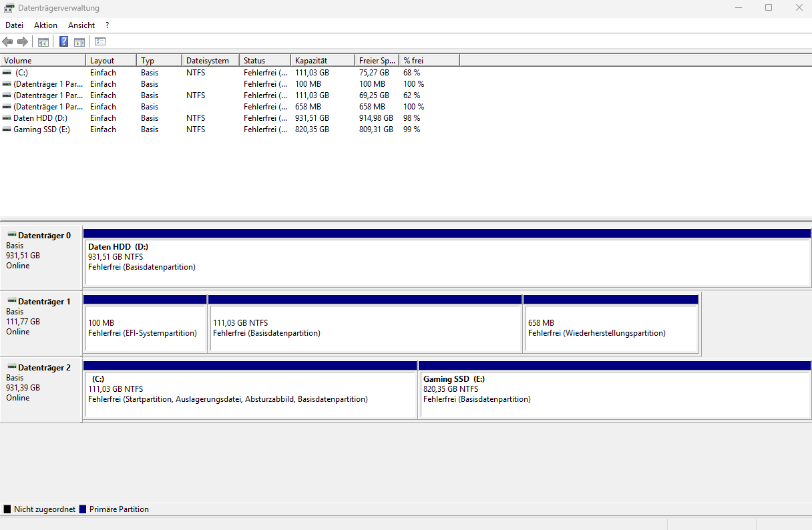Click the drive icon of Gaming SSD (E:) row

tap(7, 129)
